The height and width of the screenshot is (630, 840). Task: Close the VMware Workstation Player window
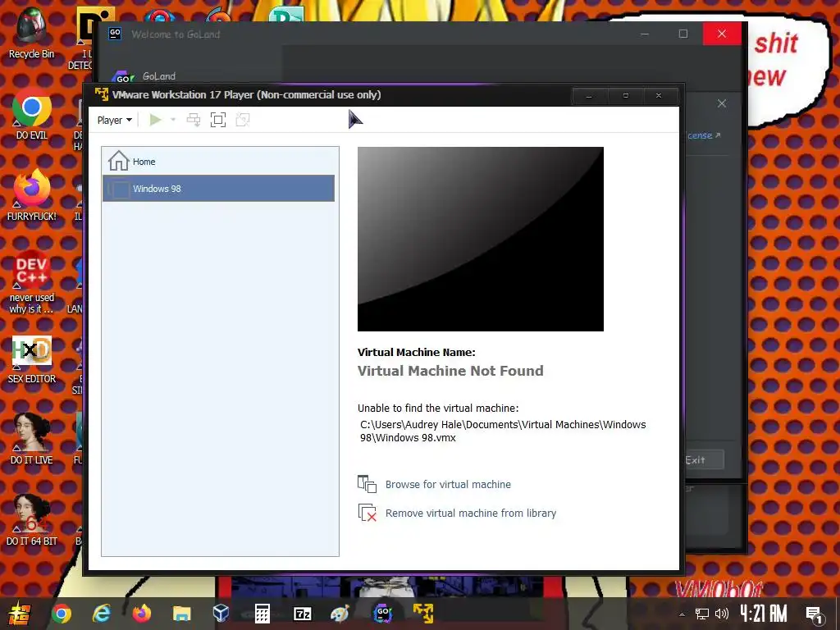659,96
